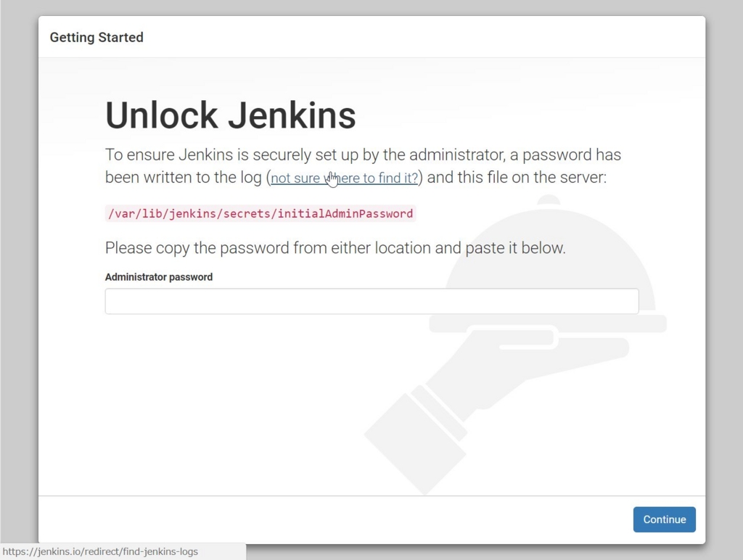Click the jenkins.io status bar URL
743x560 pixels.
point(100,551)
